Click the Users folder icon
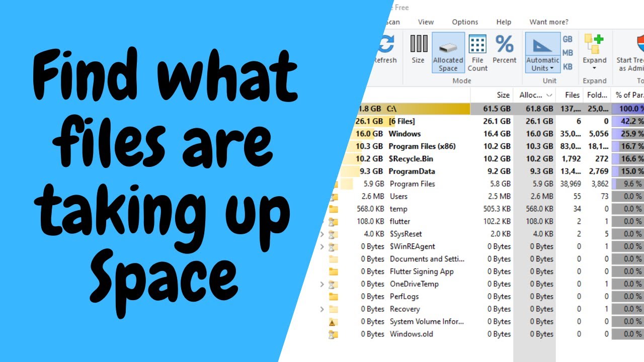The height and width of the screenshot is (362, 644). point(333,197)
